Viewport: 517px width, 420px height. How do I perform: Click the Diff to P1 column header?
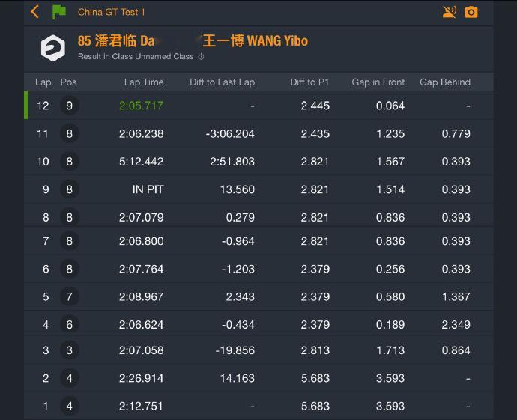click(x=309, y=82)
